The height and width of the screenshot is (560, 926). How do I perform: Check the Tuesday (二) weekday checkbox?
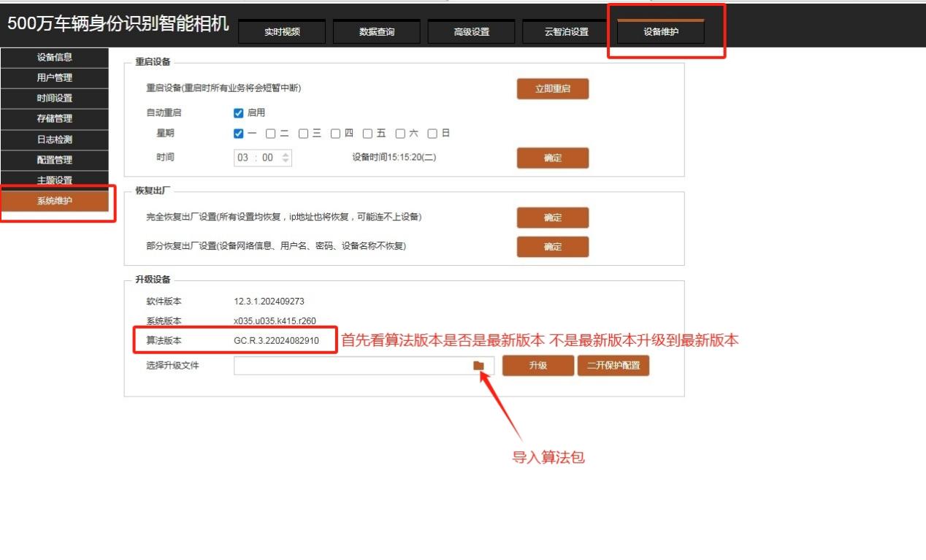pos(270,134)
